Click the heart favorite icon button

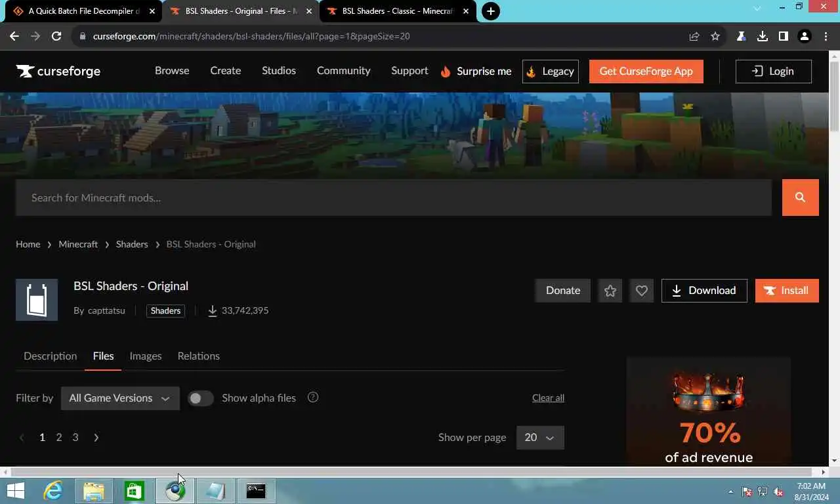click(642, 291)
